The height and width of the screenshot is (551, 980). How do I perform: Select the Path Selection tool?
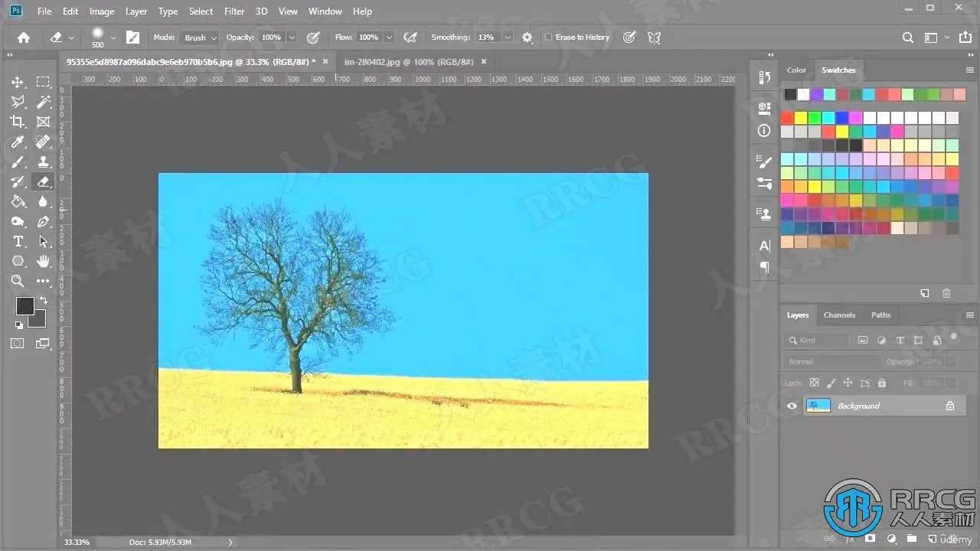(x=44, y=241)
